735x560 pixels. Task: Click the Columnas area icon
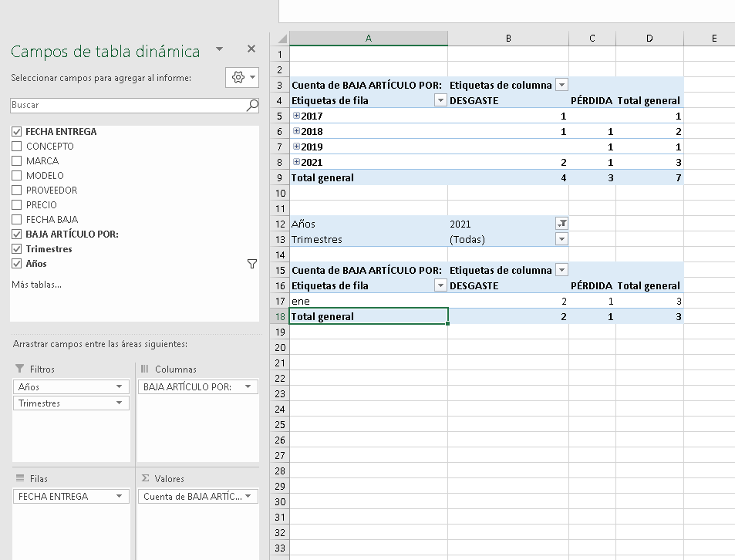pos(145,369)
